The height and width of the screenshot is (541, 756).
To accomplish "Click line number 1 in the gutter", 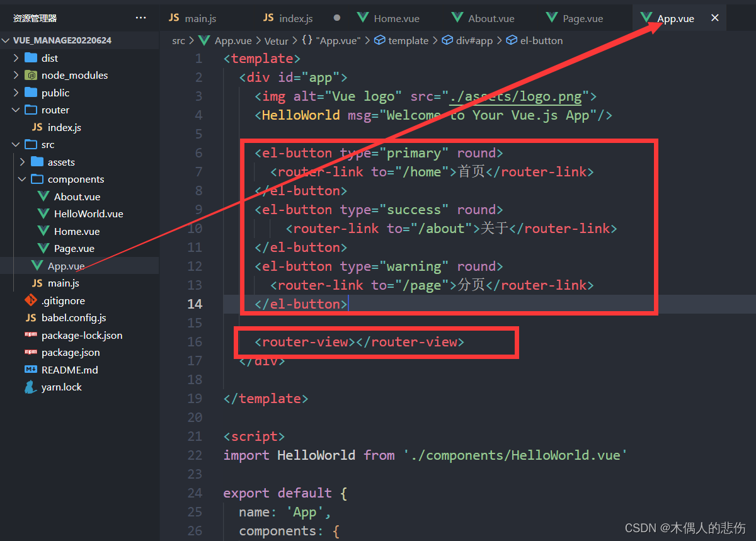I will click(198, 58).
